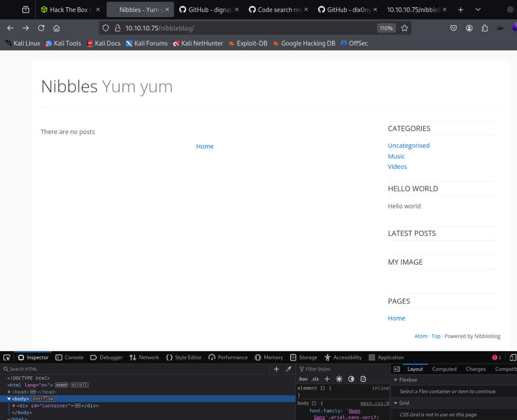Viewport: 517px width, 420px height.
Task: Go to browser home page
Action: pos(56,28)
